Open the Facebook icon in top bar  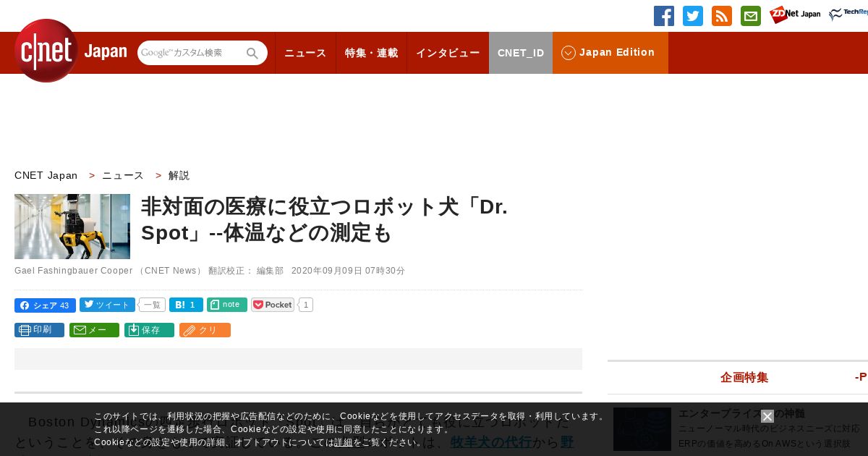point(664,16)
